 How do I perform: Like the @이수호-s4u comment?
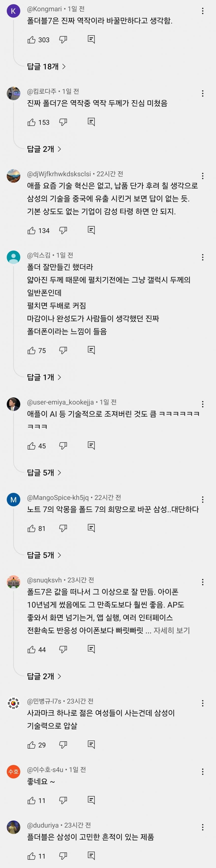[x=32, y=800]
